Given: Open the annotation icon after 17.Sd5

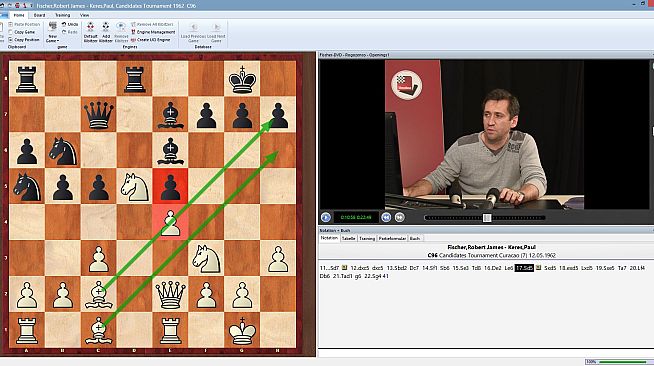Looking at the screenshot, I should point(538,268).
